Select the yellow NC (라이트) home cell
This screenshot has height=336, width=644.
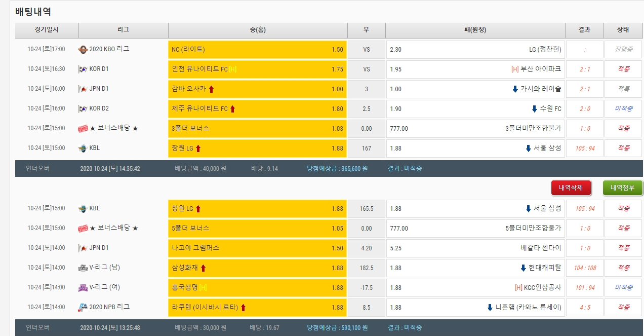click(257, 50)
